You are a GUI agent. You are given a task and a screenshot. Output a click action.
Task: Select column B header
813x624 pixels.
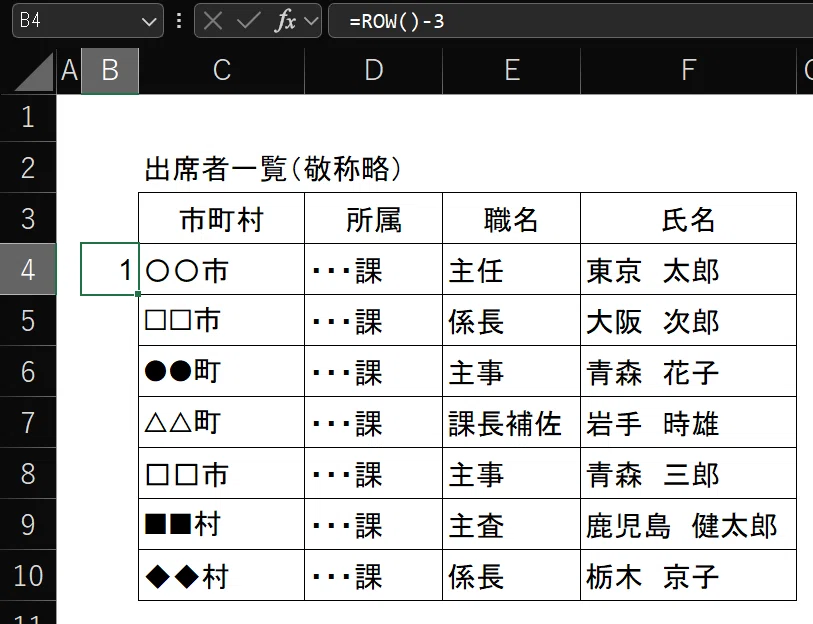[x=110, y=71]
